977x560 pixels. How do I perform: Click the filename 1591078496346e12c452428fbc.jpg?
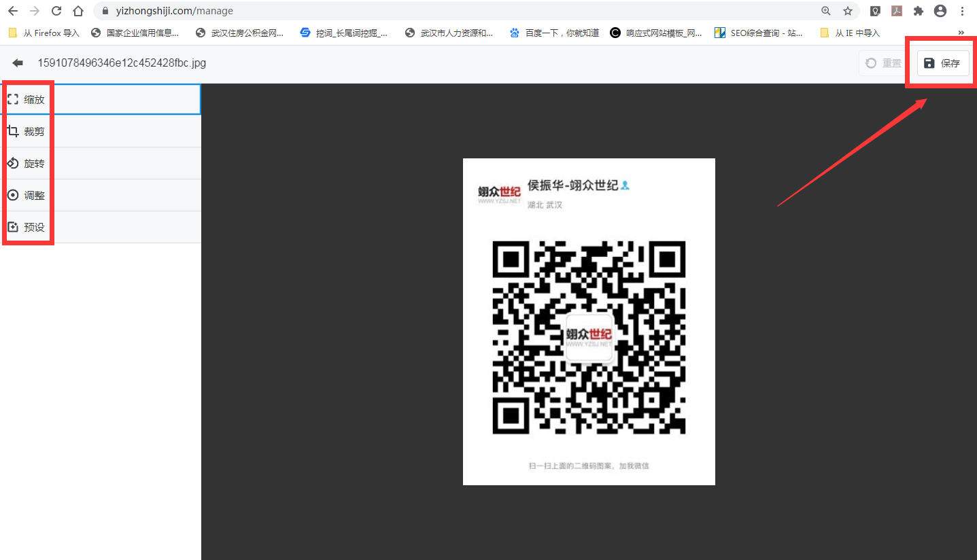[122, 63]
